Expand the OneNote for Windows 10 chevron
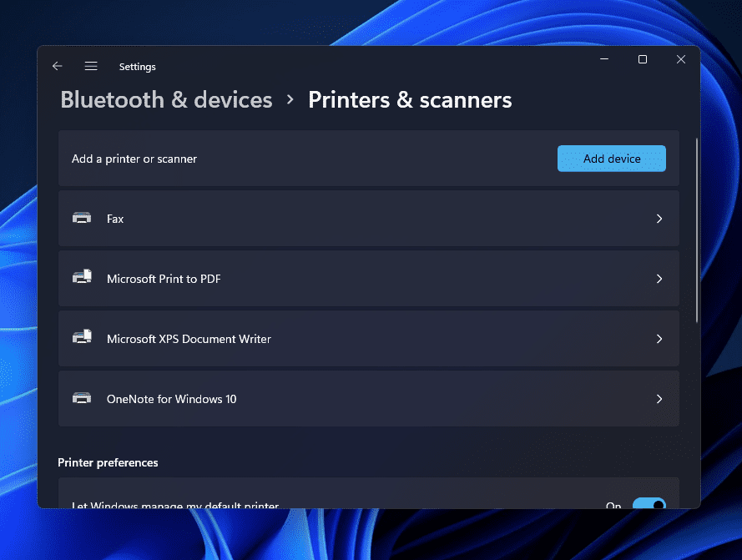 (659, 399)
